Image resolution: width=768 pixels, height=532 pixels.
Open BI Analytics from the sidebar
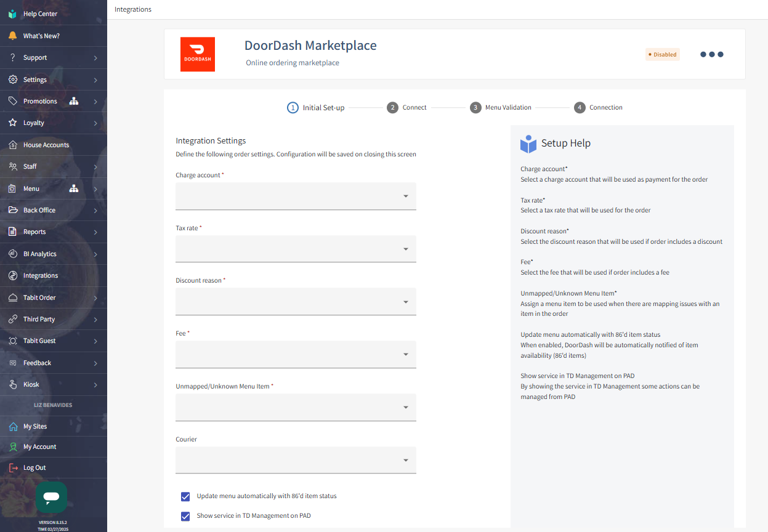point(12,253)
